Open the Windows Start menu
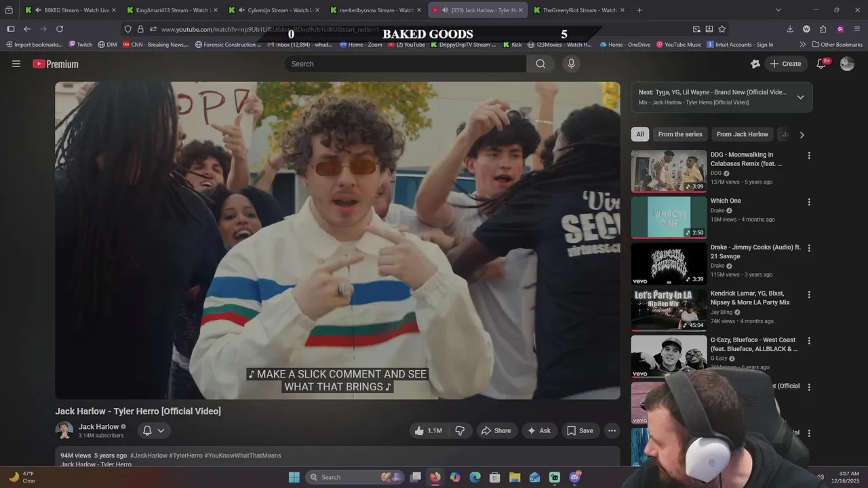The image size is (868, 488). 294,477
